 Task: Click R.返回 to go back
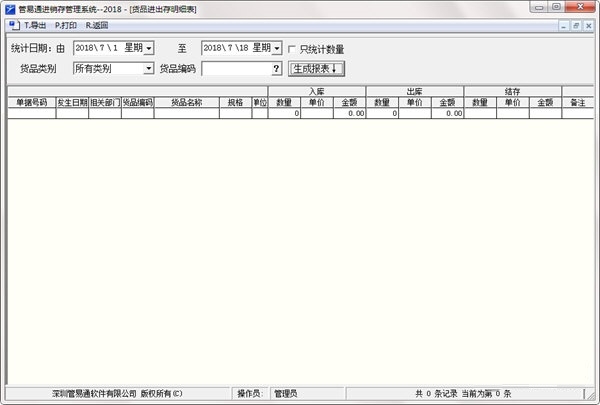point(97,26)
